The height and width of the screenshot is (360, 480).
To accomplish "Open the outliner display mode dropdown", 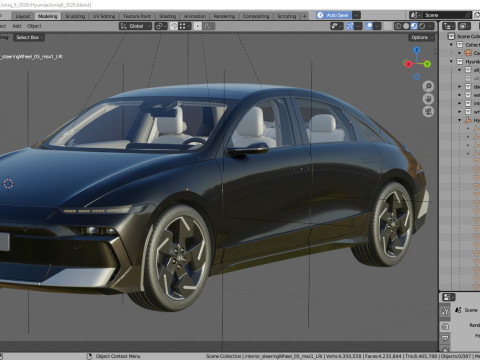I will 464,26.
